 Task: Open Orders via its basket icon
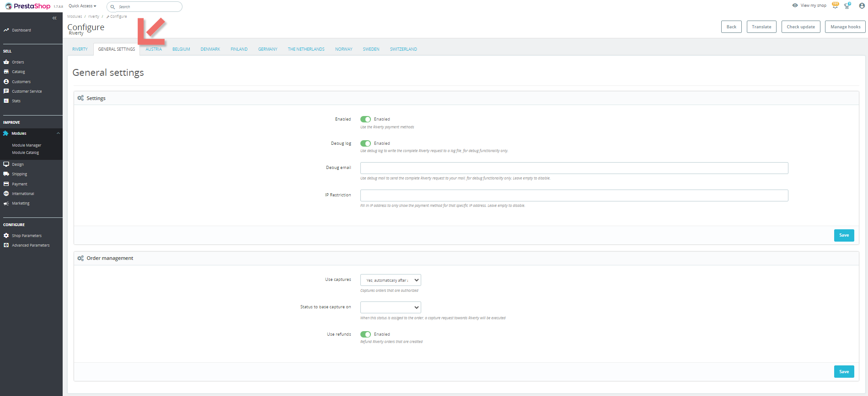point(6,62)
